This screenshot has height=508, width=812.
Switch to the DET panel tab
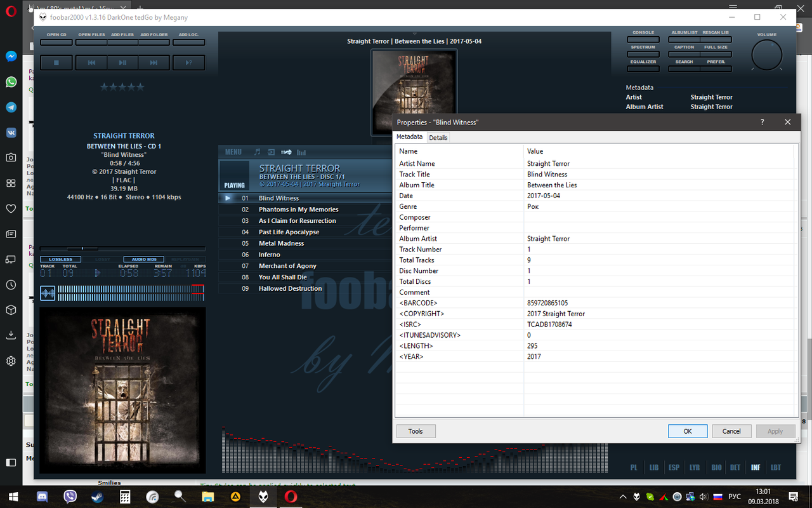(x=735, y=467)
